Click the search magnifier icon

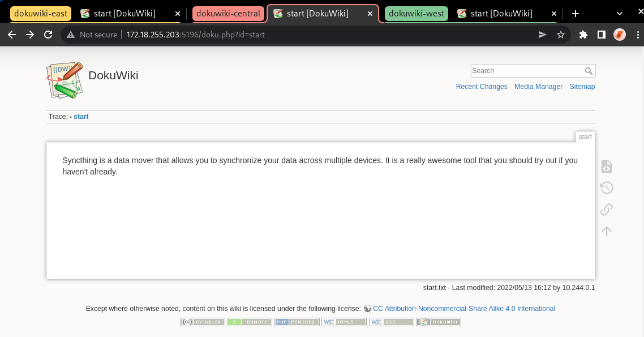[589, 71]
